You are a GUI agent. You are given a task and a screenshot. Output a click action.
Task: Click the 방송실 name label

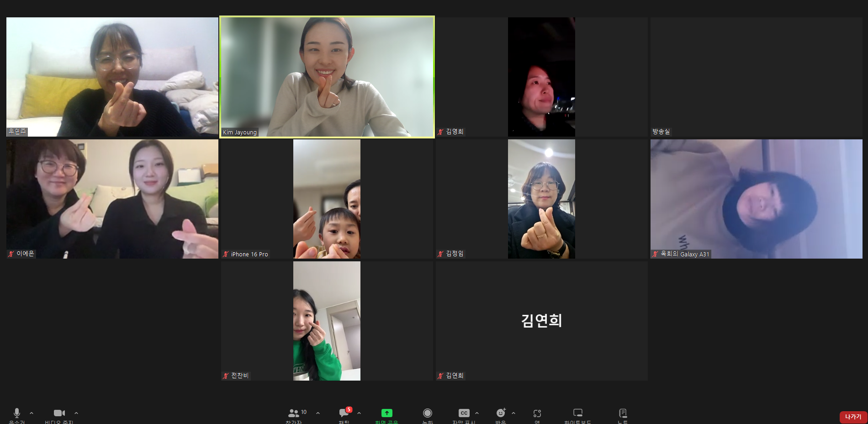[661, 132]
